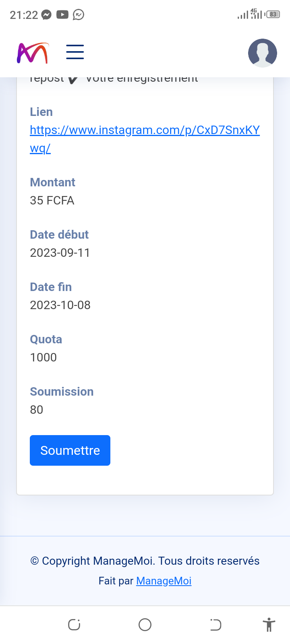
Task: Open the user profile avatar
Action: coord(262,53)
